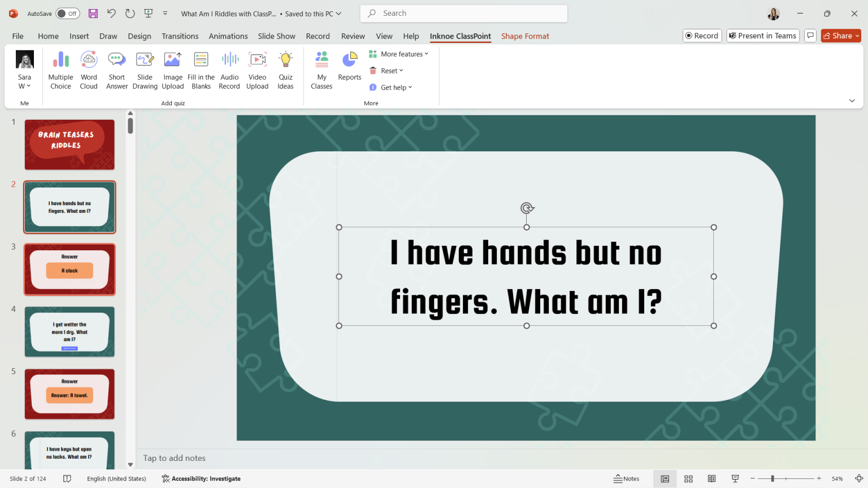Screen dimensions: 868x488
Task: Toggle the Notes pane
Action: click(626, 478)
